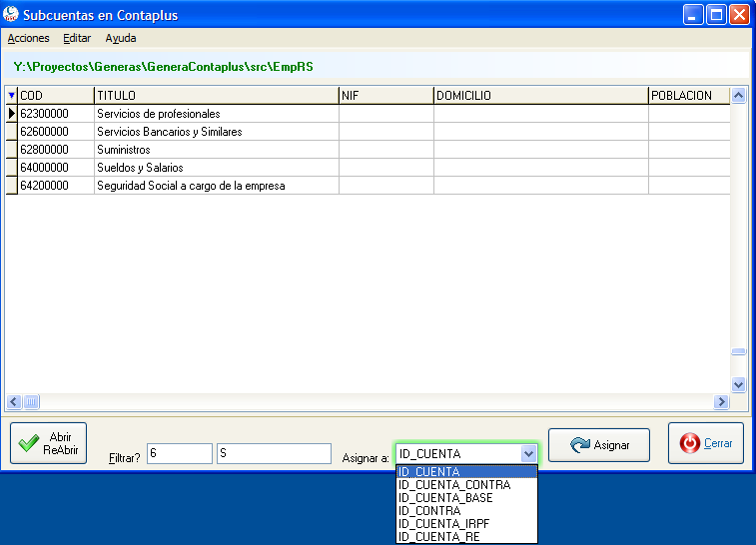The image size is (756, 545).
Task: Select ID_CUENTA_BASE in the dropdown list
Action: pyautogui.click(x=466, y=498)
